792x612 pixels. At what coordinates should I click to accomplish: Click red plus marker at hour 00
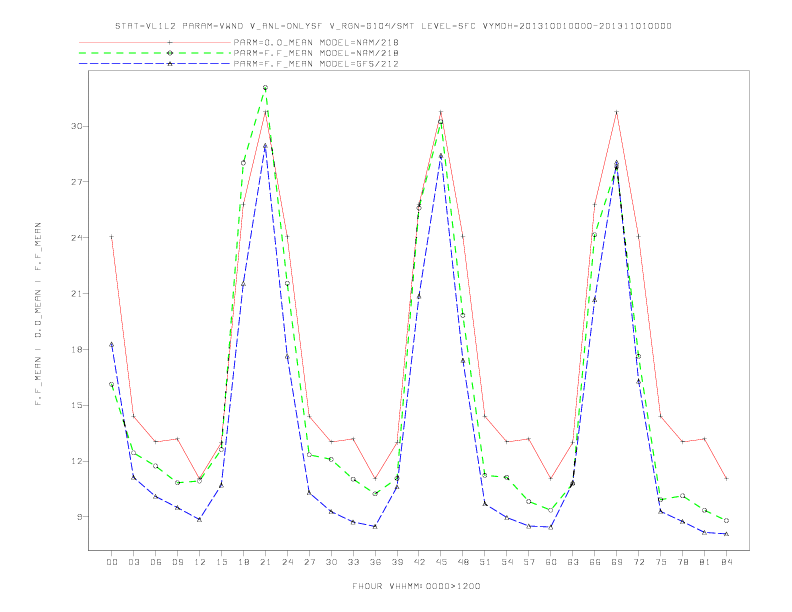112,236
